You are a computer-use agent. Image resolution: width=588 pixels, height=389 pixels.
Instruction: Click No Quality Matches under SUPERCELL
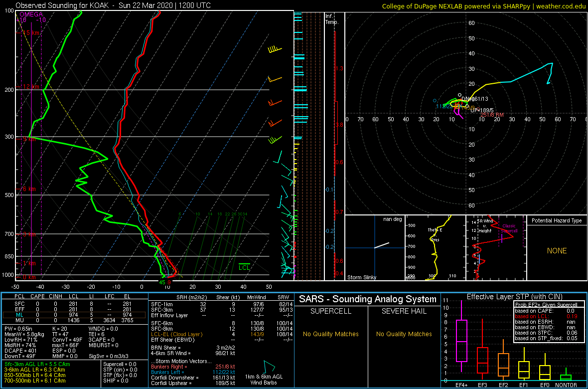[330, 334]
